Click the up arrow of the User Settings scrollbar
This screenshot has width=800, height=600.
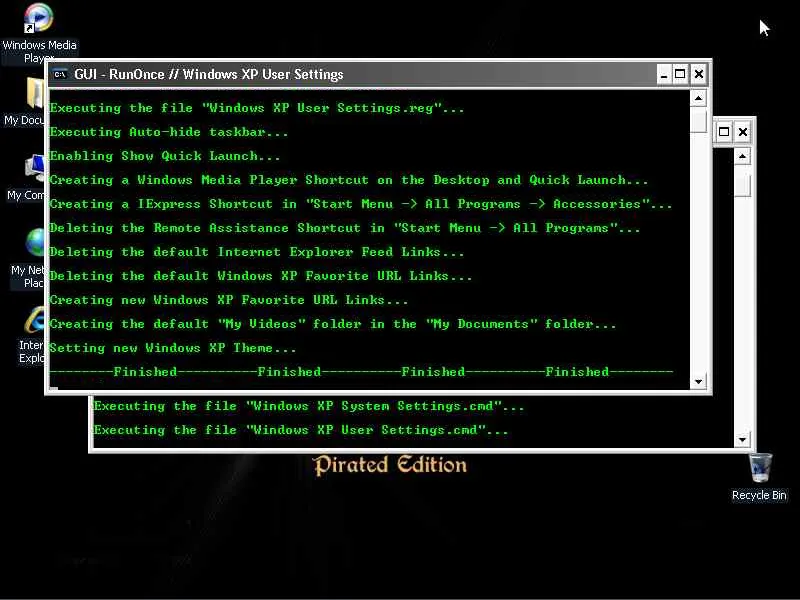coord(698,97)
